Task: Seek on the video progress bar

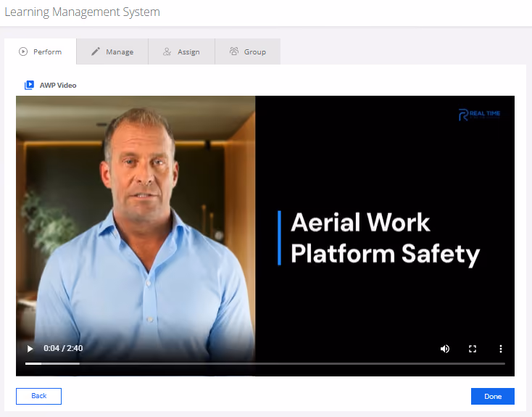Action: 265,363
